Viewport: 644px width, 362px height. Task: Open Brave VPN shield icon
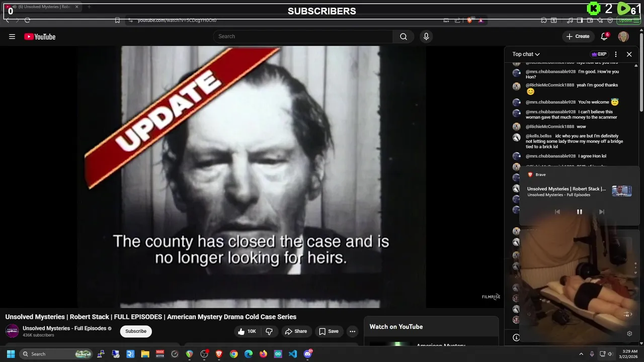(x=610, y=20)
